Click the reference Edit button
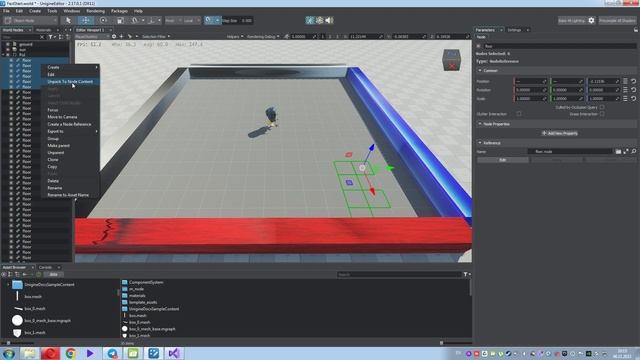The width and height of the screenshot is (640, 360). click(503, 160)
